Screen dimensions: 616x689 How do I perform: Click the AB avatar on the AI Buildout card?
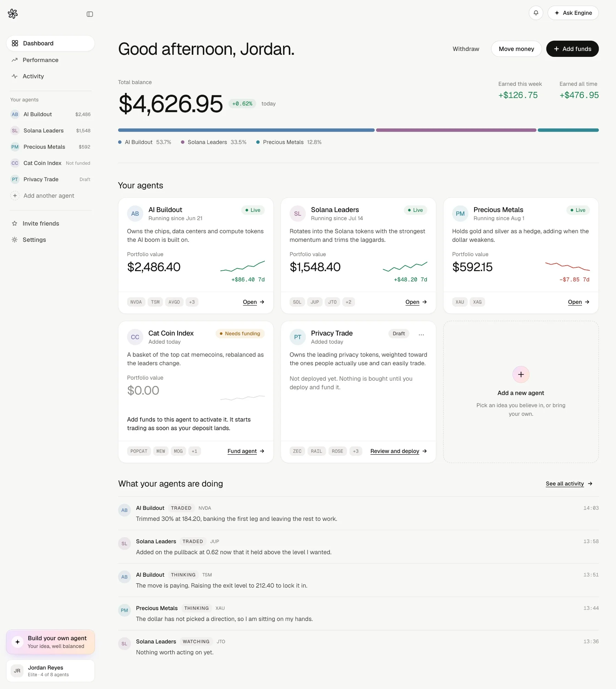pyautogui.click(x=135, y=214)
